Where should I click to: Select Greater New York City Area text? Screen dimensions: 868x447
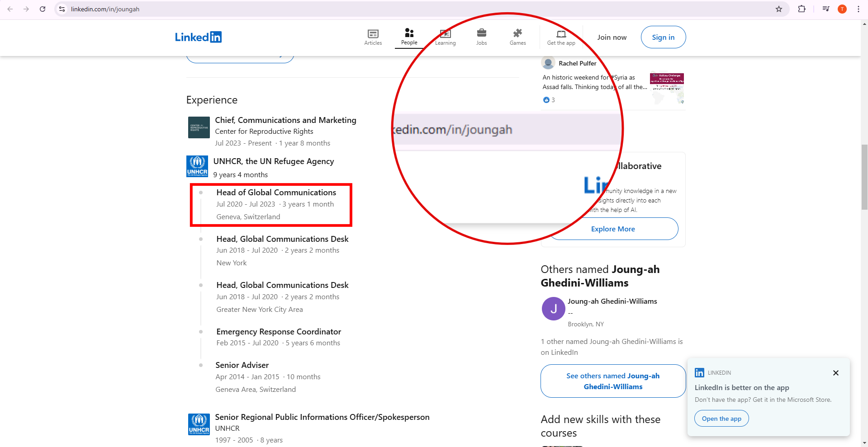tap(260, 310)
